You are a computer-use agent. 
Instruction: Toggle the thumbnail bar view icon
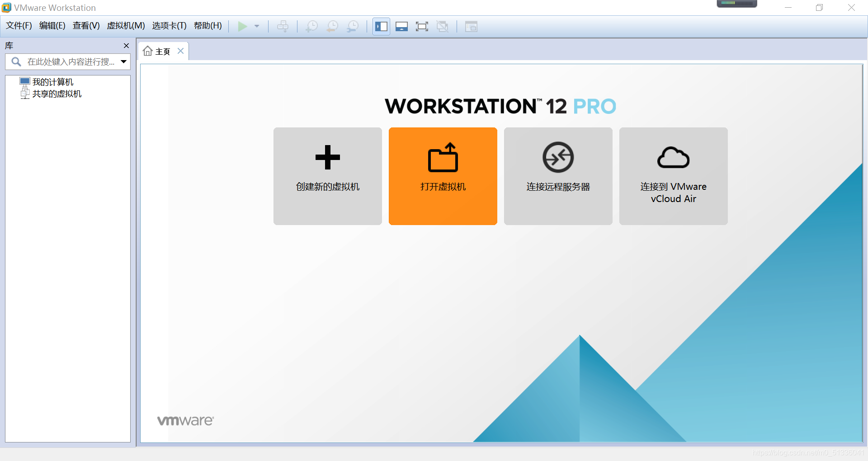click(401, 26)
